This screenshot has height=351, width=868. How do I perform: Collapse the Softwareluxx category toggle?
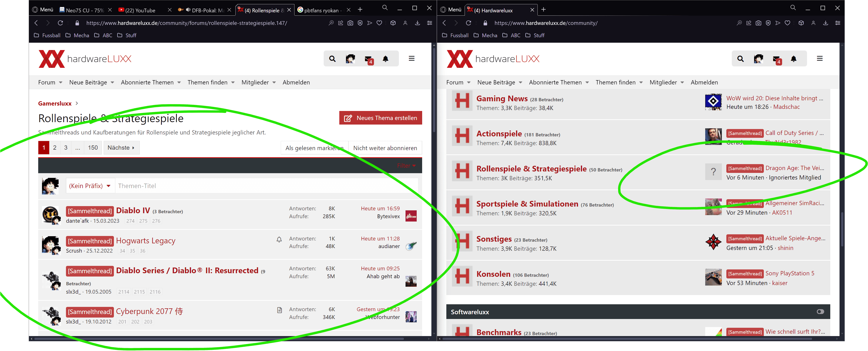(x=820, y=312)
